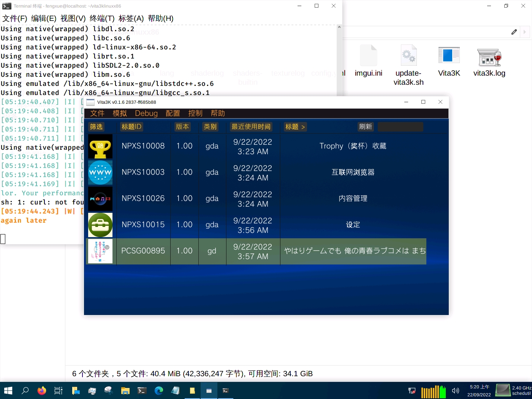Open the 控制 menu in Vita3K

click(195, 113)
